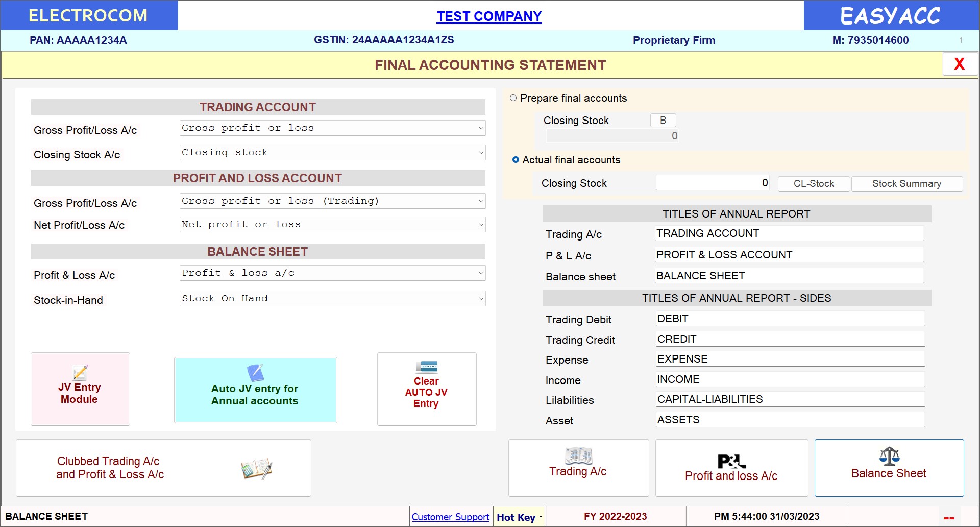Image resolution: width=980 pixels, height=527 pixels.
Task: Open Clubbed Trading and P&L ledger icon
Action: tap(256, 468)
